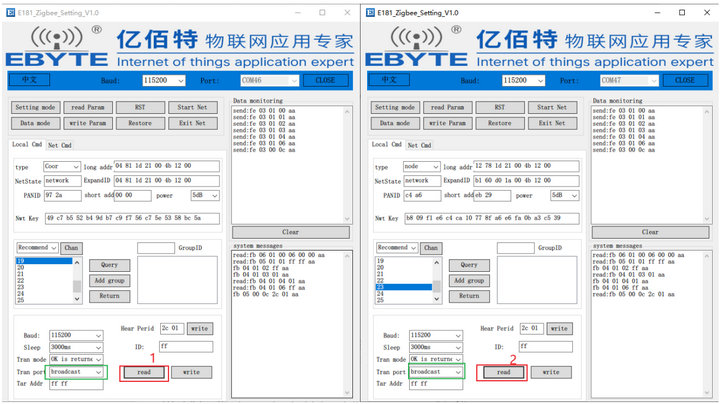Open Sleep 3000ms dropdown in left window

[x=76, y=348]
